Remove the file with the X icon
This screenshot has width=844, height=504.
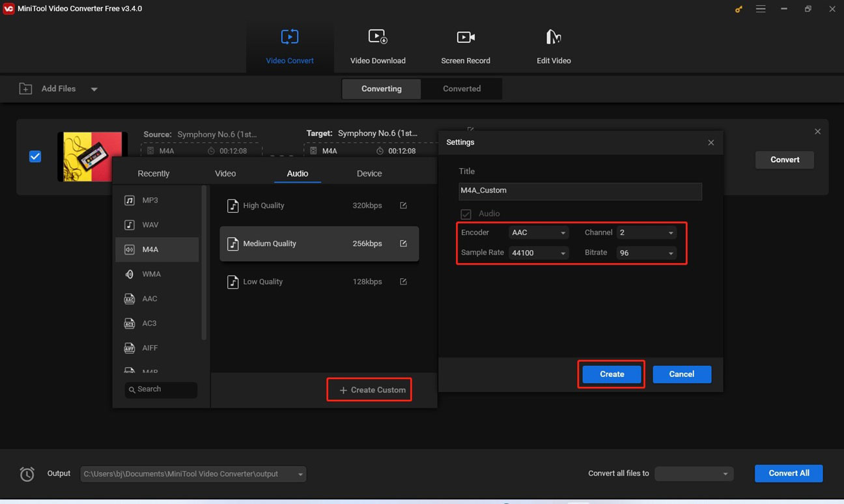[x=818, y=132]
